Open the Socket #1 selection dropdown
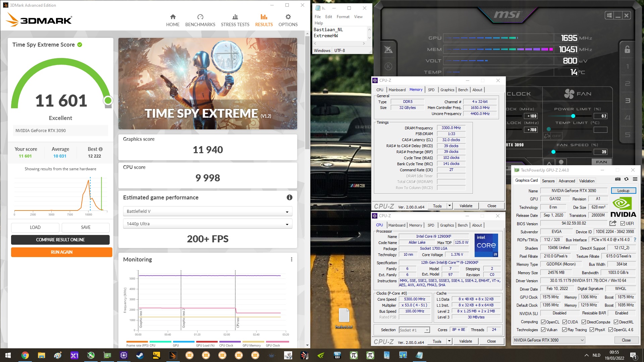Image resolution: width=644 pixels, height=362 pixels. [414, 330]
